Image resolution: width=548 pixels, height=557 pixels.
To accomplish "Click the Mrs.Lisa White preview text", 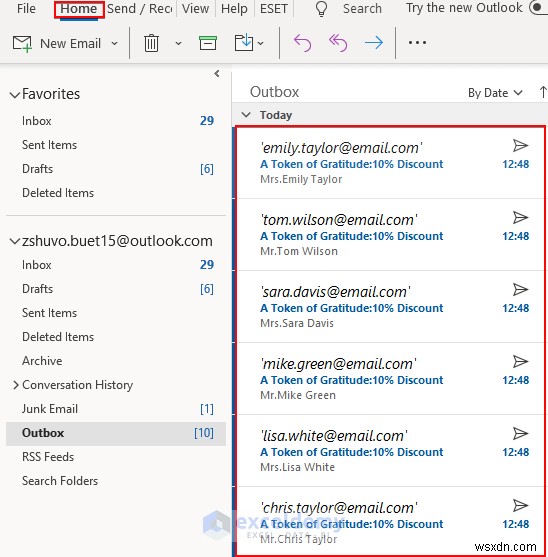I will pos(297,467).
